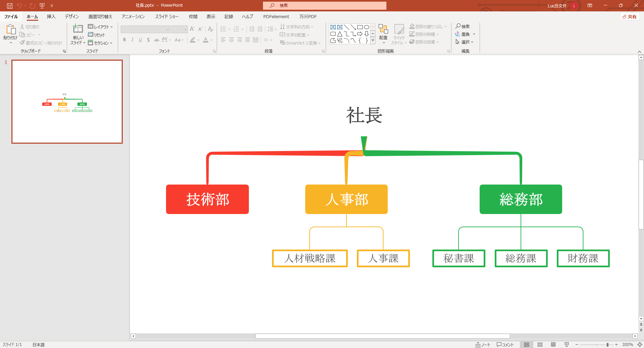This screenshot has width=644, height=348.
Task: Open Notes (ノート) pane in status bar
Action: coord(483,345)
